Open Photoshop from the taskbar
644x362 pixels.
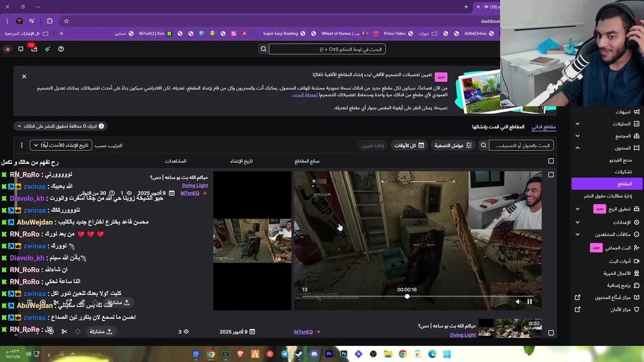[x=344, y=354]
